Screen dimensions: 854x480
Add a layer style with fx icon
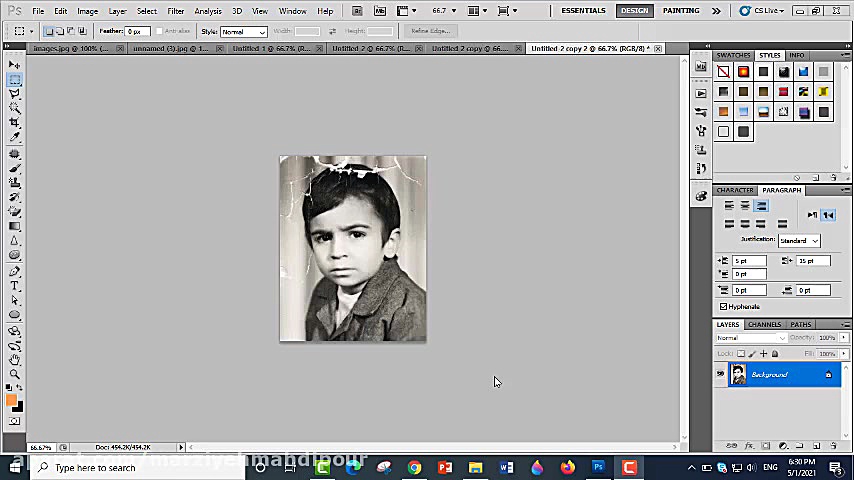pyautogui.click(x=749, y=446)
